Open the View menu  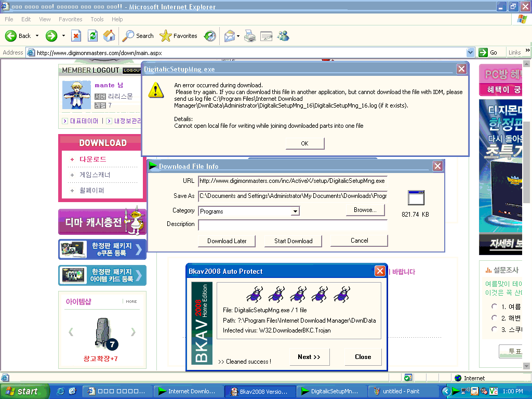click(x=45, y=19)
